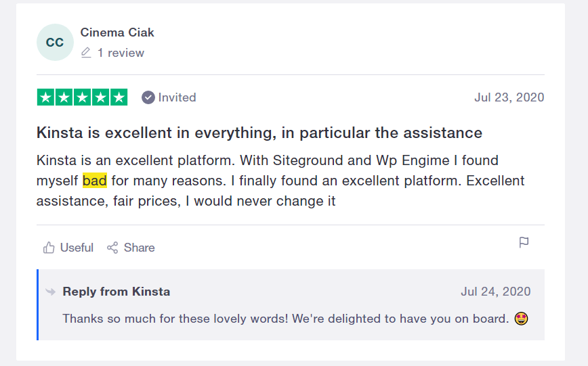Click Kinsta's reply message text

285,318
